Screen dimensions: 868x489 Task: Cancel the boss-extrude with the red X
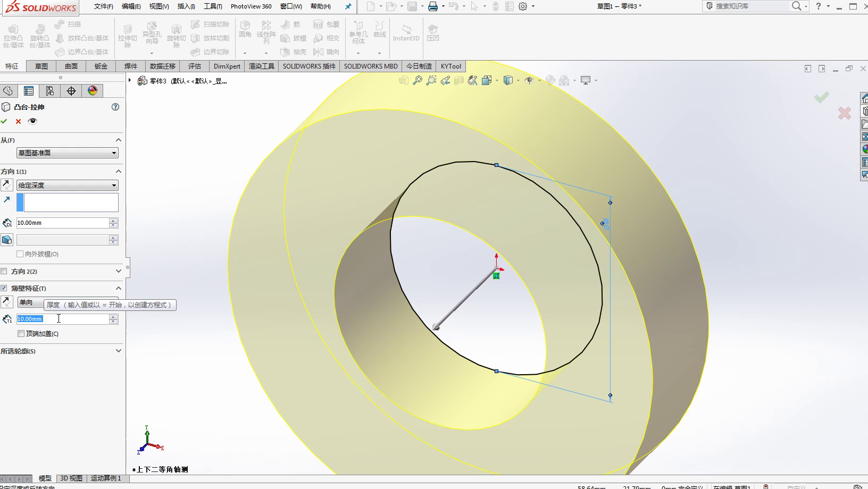(x=18, y=121)
